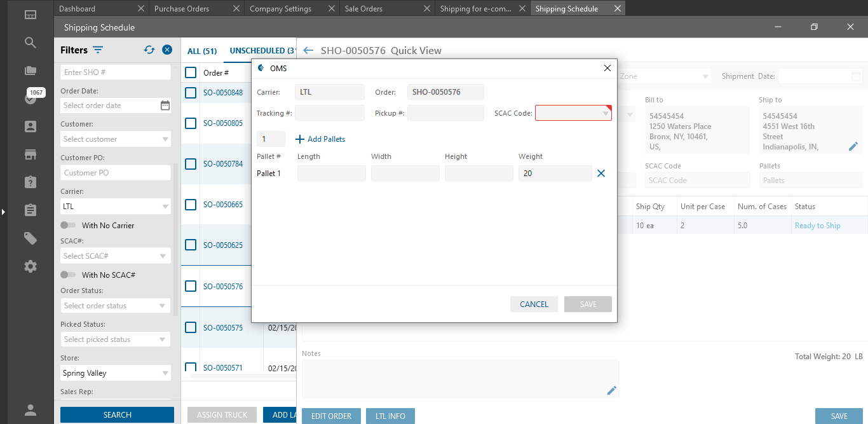868x424 pixels.
Task: Go back using the Quick View arrow
Action: coord(308,50)
